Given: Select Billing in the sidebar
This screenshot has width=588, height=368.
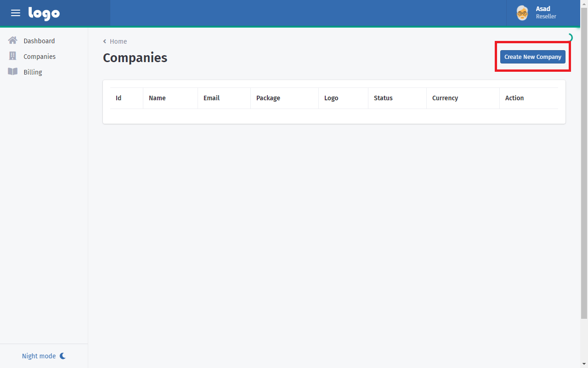Looking at the screenshot, I should (x=33, y=72).
